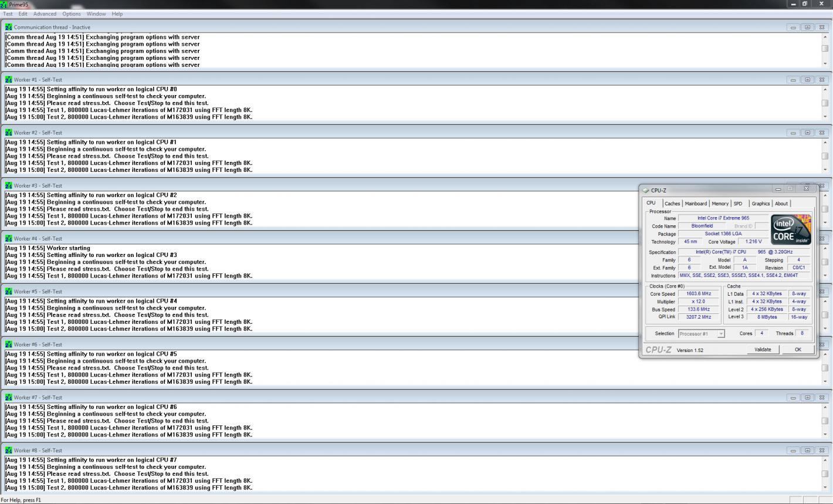Minimize the Communication thread window
This screenshot has height=504, width=833.
[793, 27]
